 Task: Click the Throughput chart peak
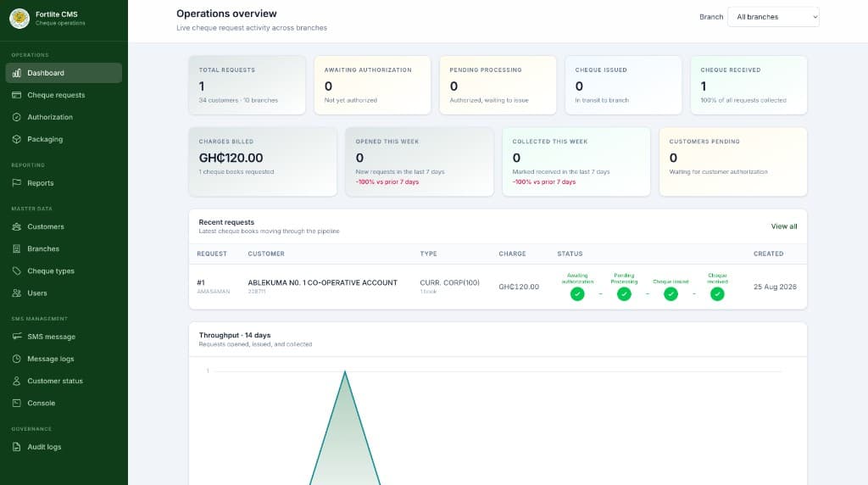click(x=345, y=371)
